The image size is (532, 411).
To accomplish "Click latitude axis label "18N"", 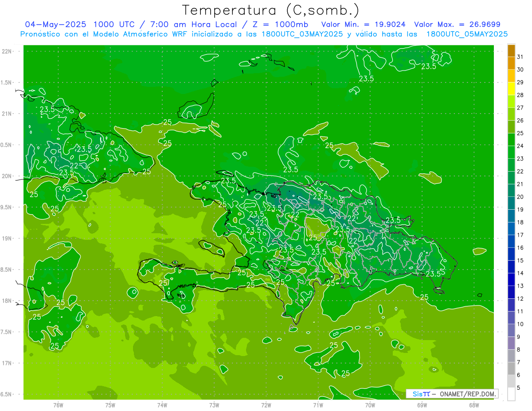I will point(7,301).
